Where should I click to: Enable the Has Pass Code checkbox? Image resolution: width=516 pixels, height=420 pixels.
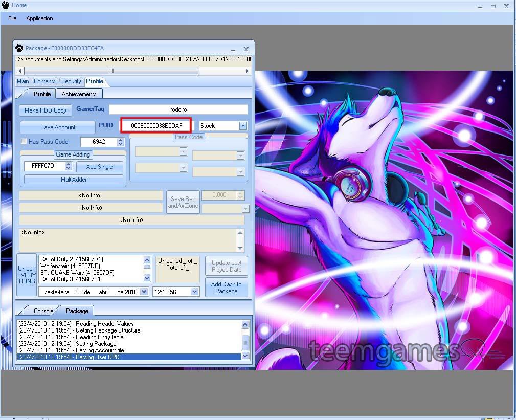click(24, 141)
